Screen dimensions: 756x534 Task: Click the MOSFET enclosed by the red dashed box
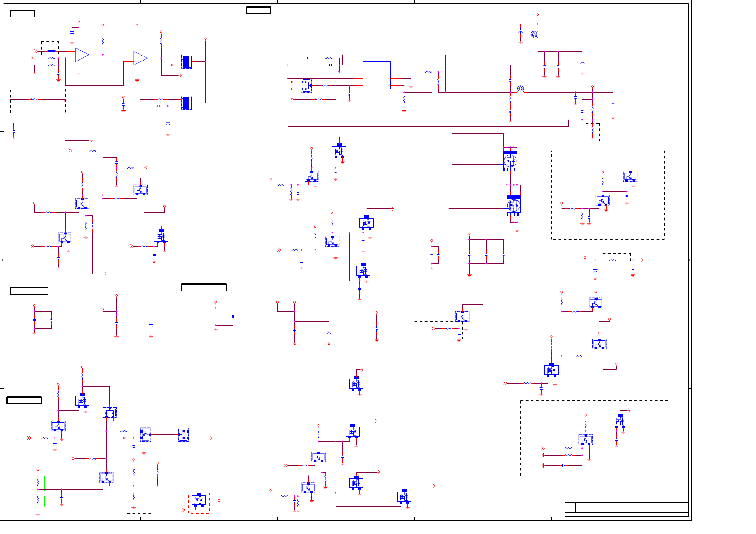(198, 500)
